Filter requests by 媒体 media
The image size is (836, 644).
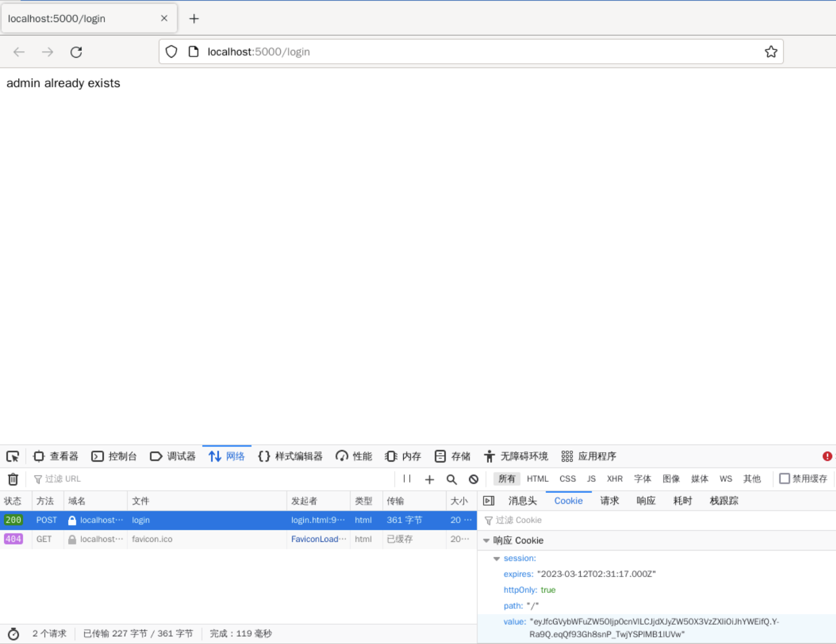pyautogui.click(x=700, y=479)
